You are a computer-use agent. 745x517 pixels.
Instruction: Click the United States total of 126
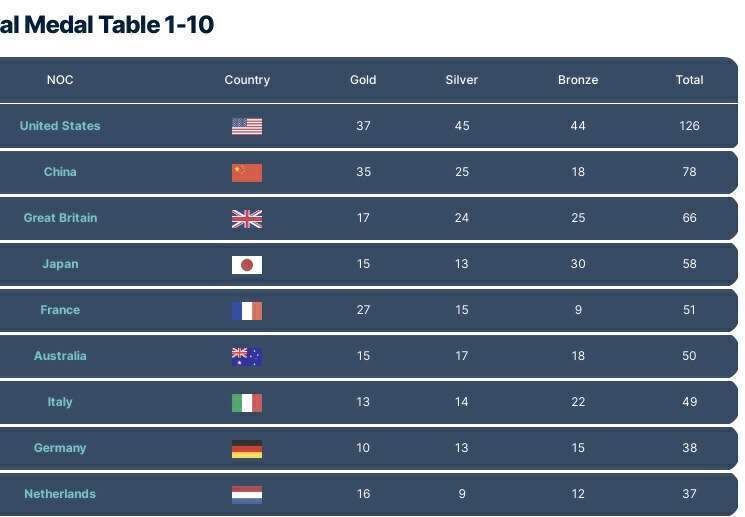[689, 126]
